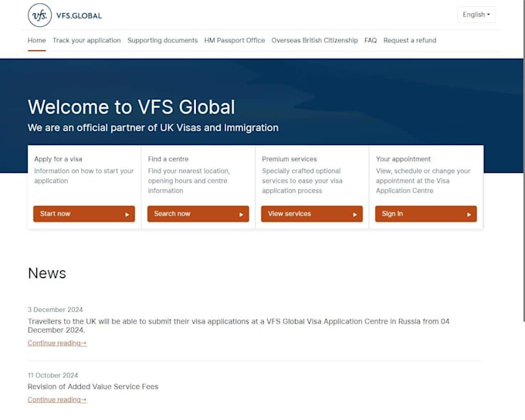Screen dimensions: 525x420
Task: Click the Your appointment heading
Action: pos(403,159)
